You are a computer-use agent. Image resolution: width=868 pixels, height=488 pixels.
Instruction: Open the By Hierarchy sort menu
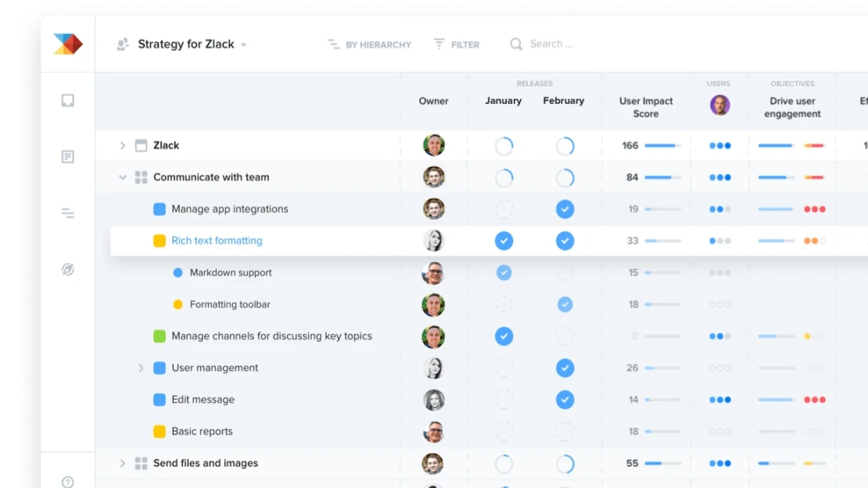(x=369, y=45)
